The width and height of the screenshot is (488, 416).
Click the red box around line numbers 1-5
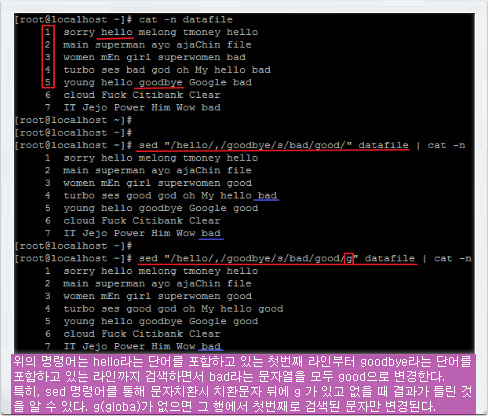tap(48, 56)
